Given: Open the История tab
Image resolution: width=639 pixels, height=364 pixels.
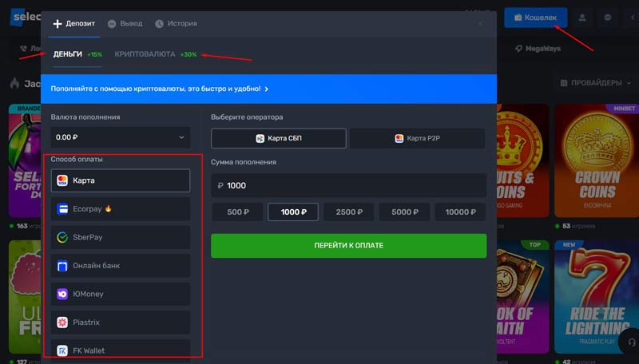Looking at the screenshot, I should [x=176, y=24].
